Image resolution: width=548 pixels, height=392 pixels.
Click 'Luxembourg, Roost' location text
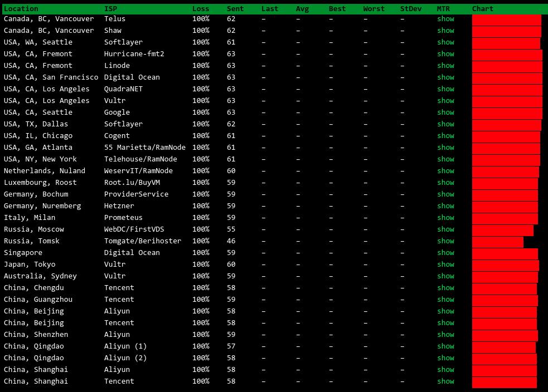(40, 183)
